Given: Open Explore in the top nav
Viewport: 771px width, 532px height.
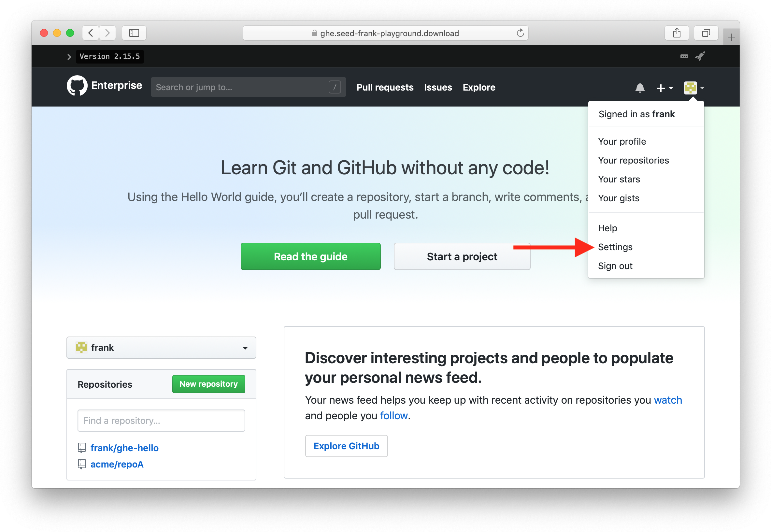Looking at the screenshot, I should [479, 87].
